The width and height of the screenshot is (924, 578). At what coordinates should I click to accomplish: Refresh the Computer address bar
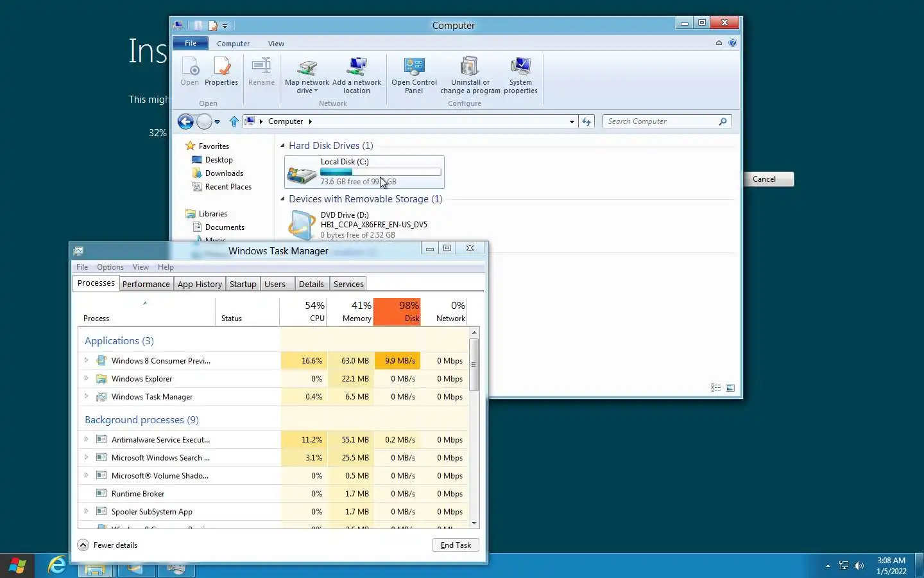point(586,121)
